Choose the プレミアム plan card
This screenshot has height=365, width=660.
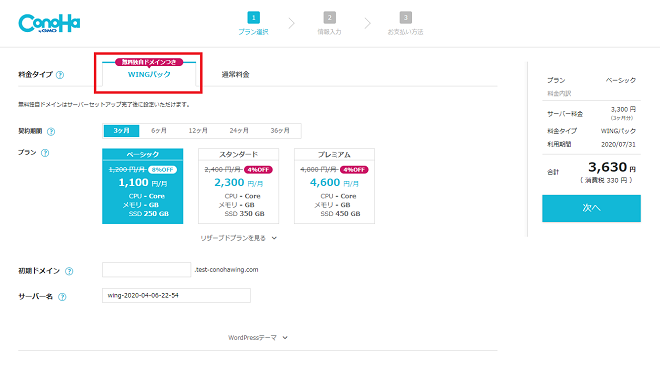click(x=334, y=186)
